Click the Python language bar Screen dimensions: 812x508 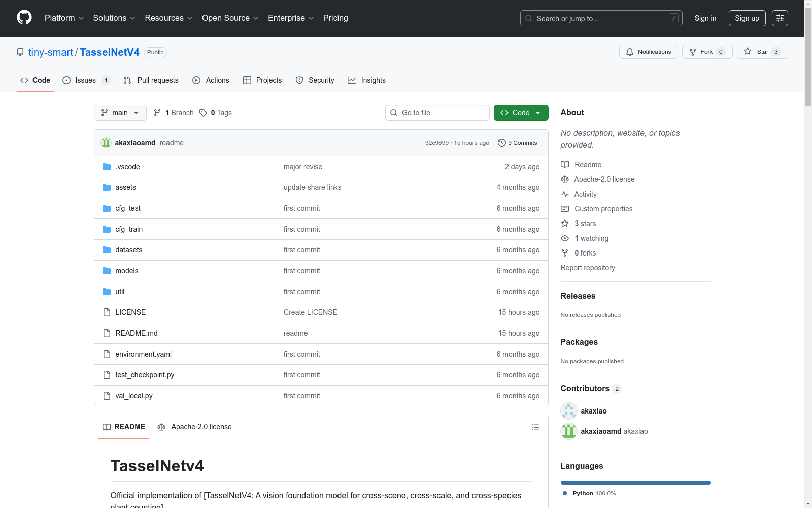pyautogui.click(x=636, y=483)
